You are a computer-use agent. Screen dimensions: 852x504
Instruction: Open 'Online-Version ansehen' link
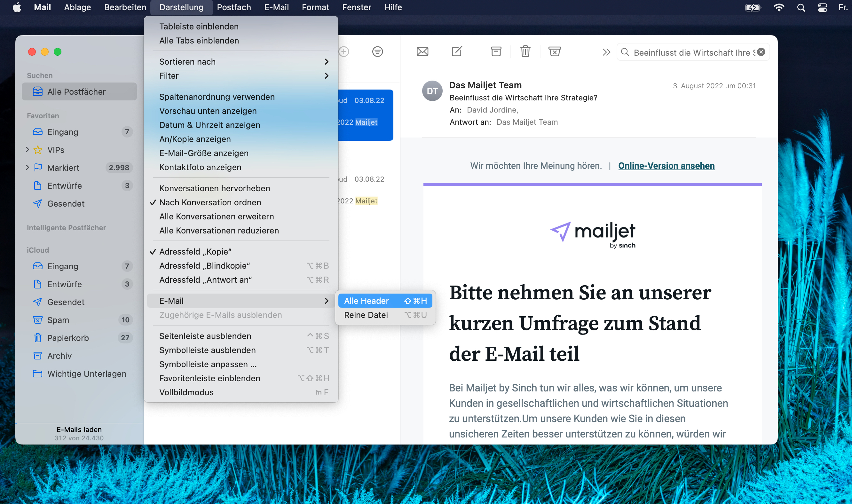[666, 166]
